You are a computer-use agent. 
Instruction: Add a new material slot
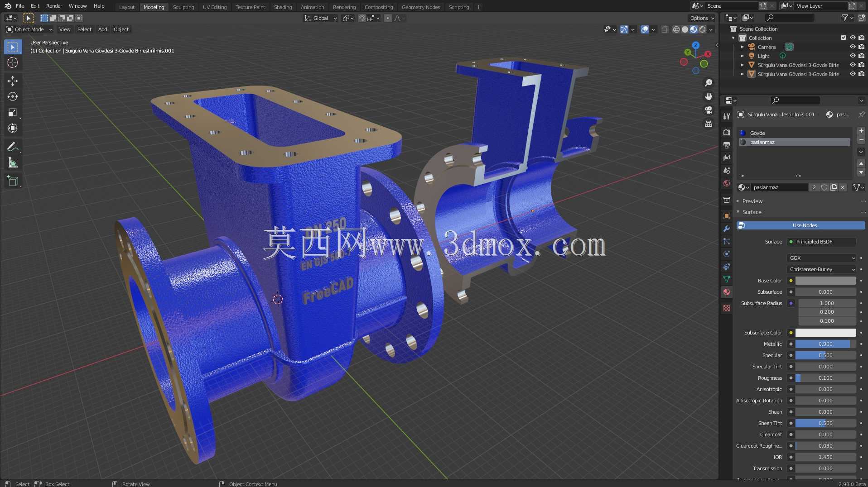pos(861,131)
